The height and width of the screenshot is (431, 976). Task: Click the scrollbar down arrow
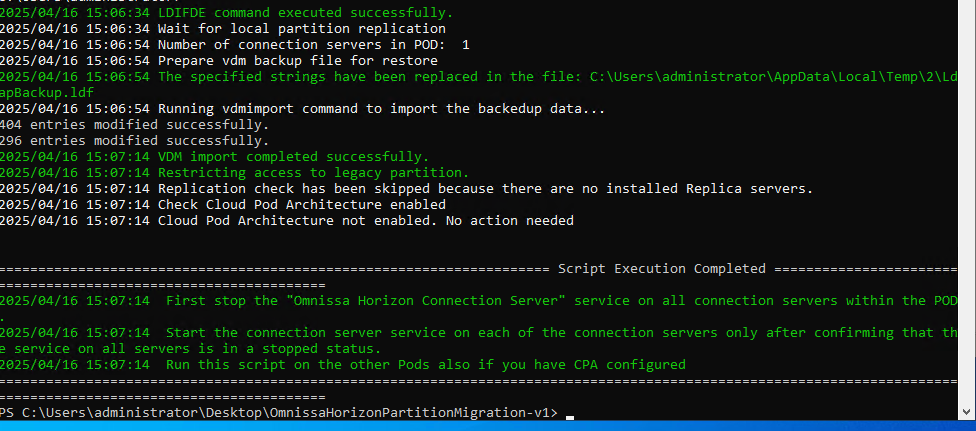(x=967, y=412)
